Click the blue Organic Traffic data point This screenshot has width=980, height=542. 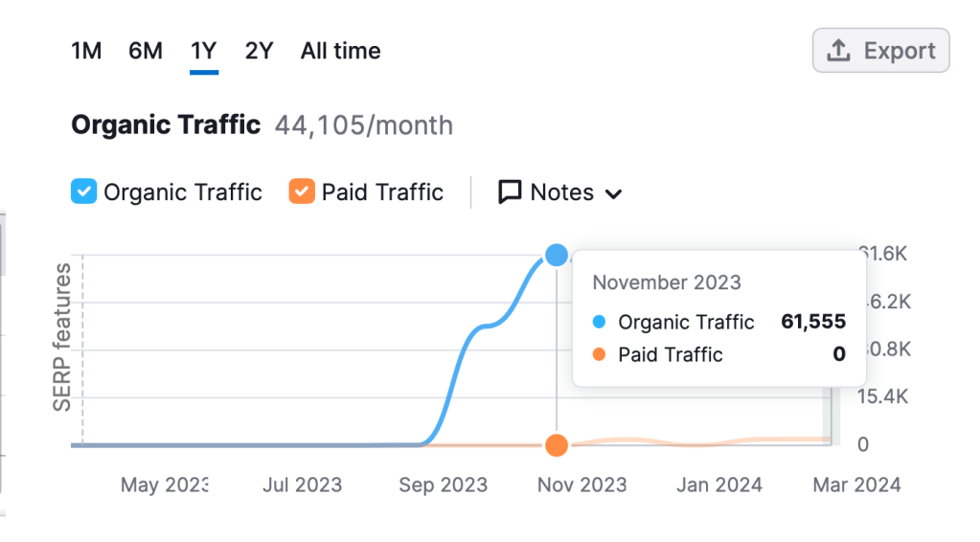coord(557,255)
